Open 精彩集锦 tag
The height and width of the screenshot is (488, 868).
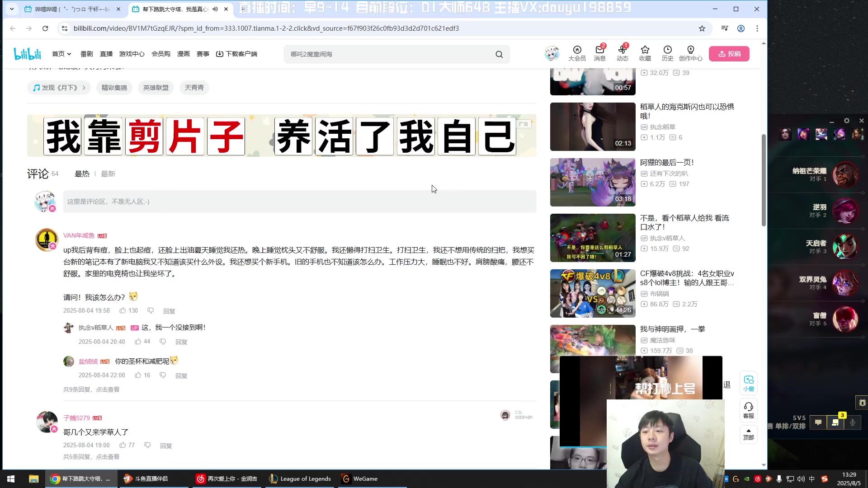(x=114, y=88)
